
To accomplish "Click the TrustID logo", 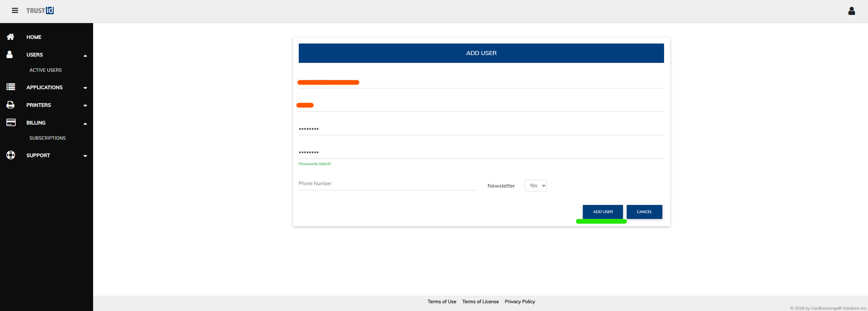I will 40,11.
